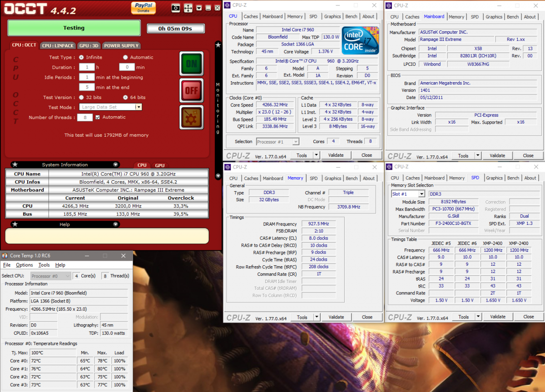Switch to the GPU : 3D tab
This screenshot has height=392, width=545.
click(89, 46)
